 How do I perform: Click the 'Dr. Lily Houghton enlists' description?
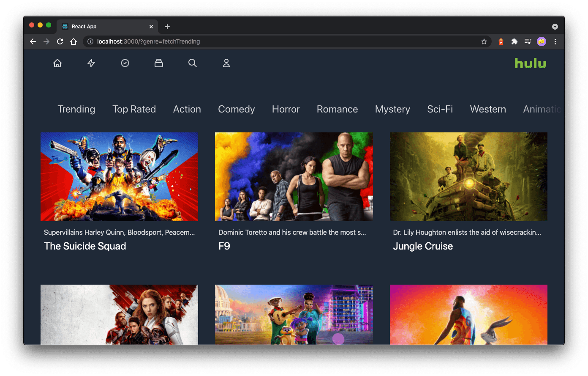click(467, 232)
